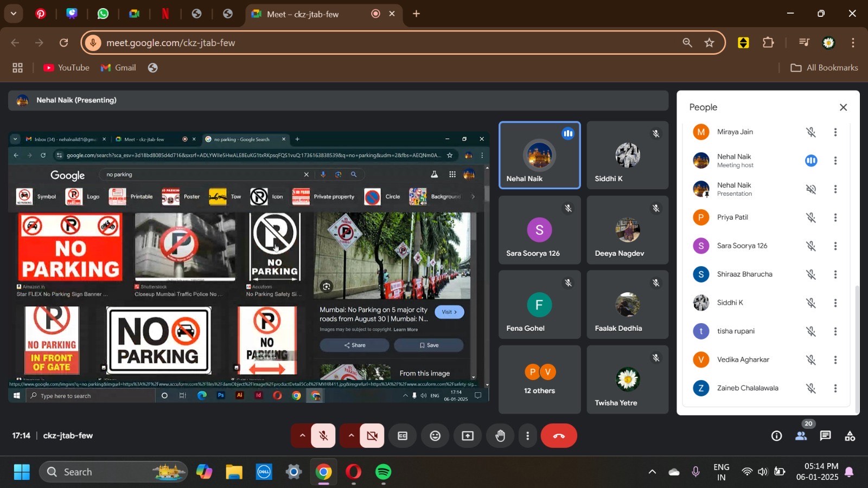
Task: Expand video settings arrow beside camera
Action: (x=351, y=436)
